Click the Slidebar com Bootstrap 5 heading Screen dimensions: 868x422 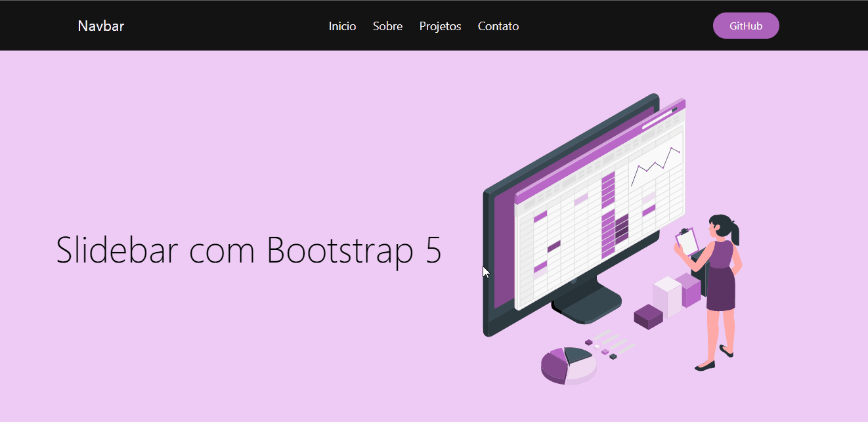pos(249,250)
